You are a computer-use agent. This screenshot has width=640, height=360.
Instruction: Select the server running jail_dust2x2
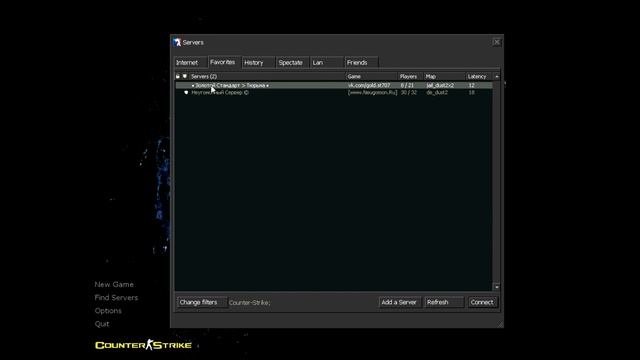(334, 85)
